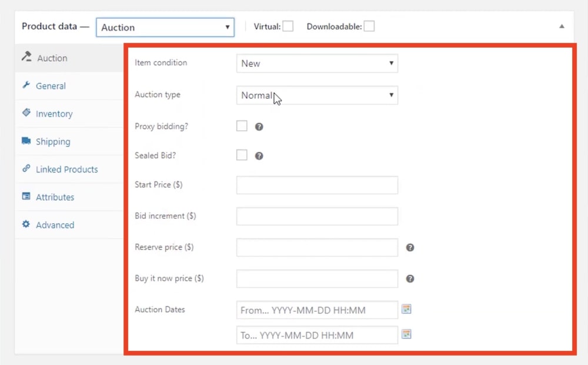Tick the Sealed Bid checkbox
588x365 pixels.
[242, 155]
